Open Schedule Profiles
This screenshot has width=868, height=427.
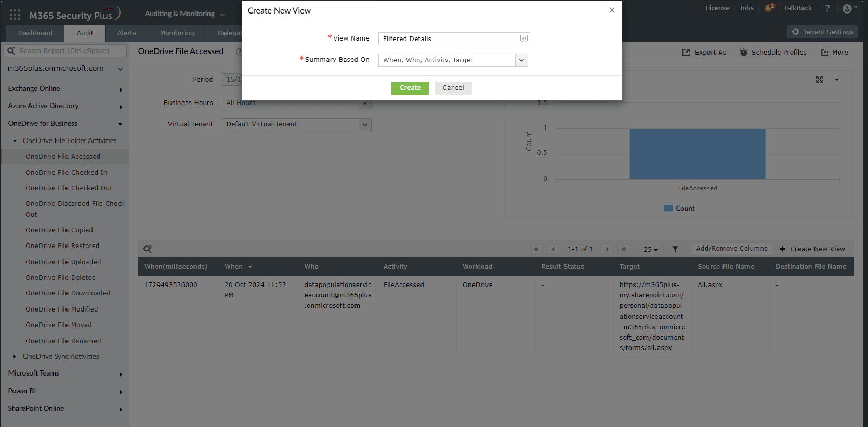click(773, 53)
